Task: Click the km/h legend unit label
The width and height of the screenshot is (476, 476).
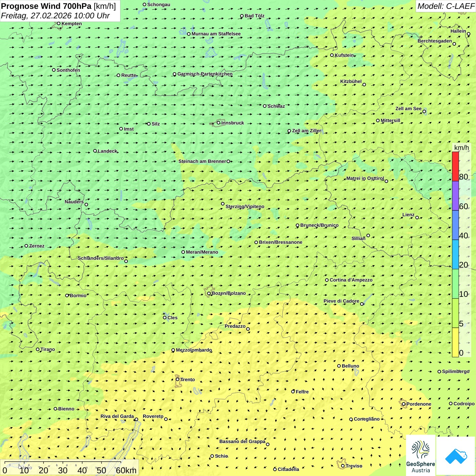Action: point(461,148)
